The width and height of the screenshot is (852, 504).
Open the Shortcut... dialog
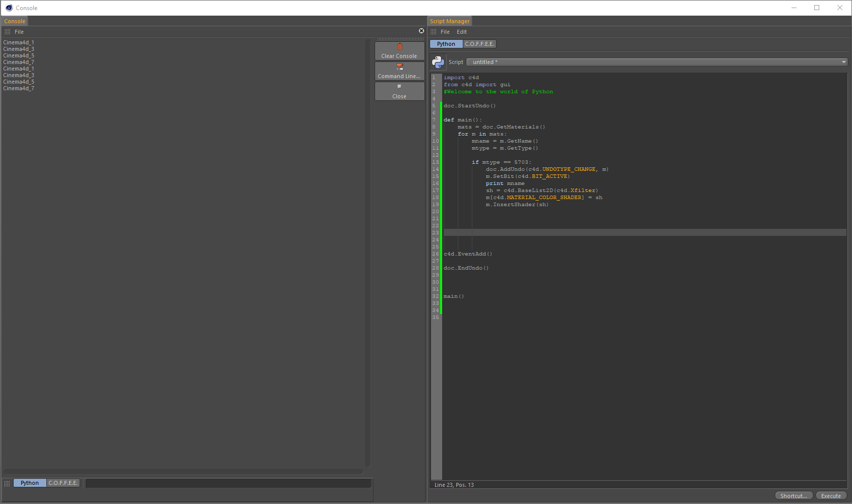[794, 495]
